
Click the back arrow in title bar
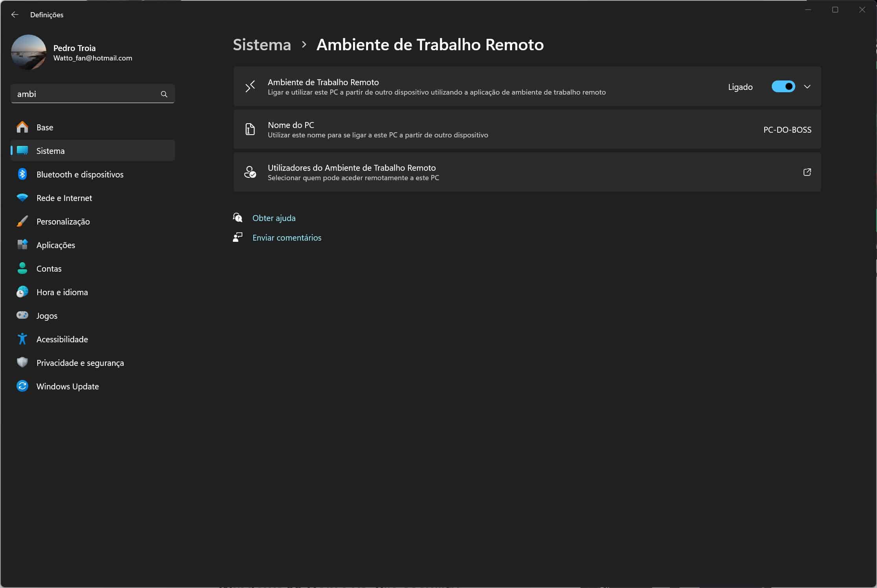click(15, 15)
